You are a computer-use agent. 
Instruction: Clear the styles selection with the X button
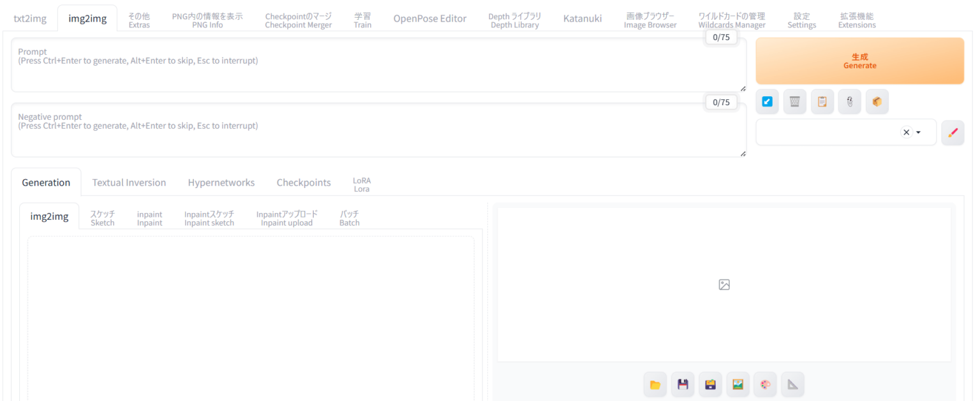pos(906,133)
